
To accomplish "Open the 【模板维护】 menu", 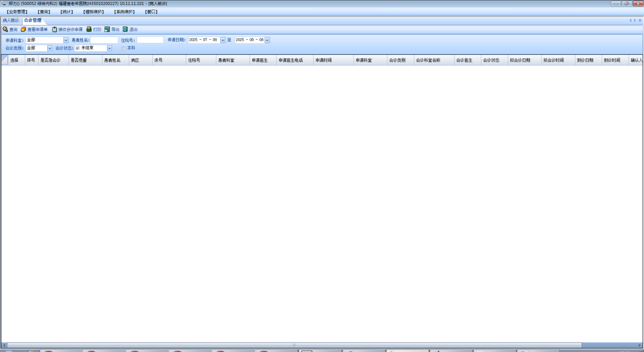I will [x=93, y=12].
